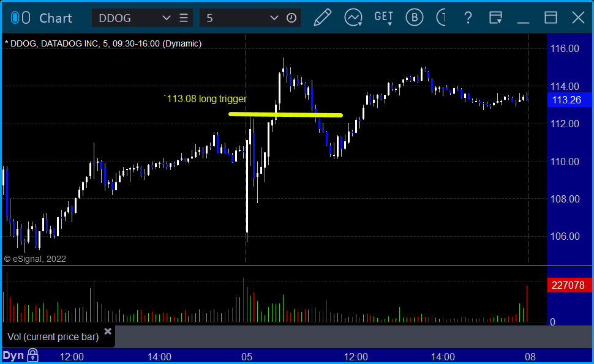
Task: Click the second 14:00 time axis label
Action: [443, 357]
